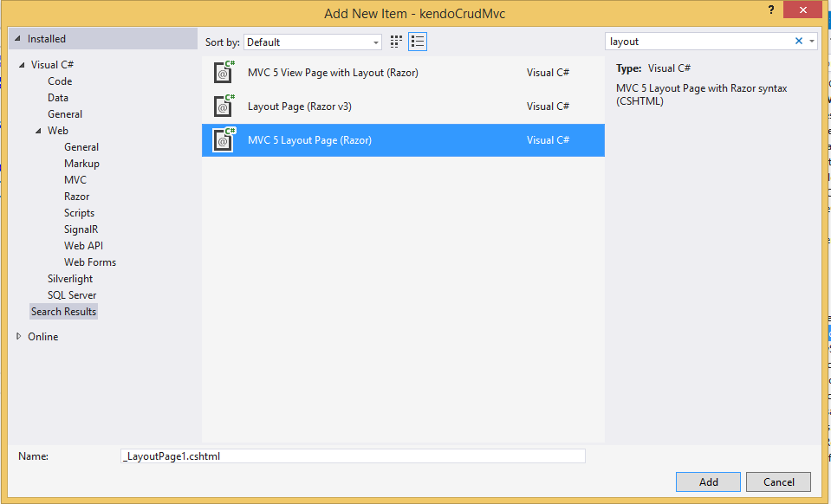Open the Help question mark button
The width and height of the screenshot is (831, 504).
click(771, 10)
